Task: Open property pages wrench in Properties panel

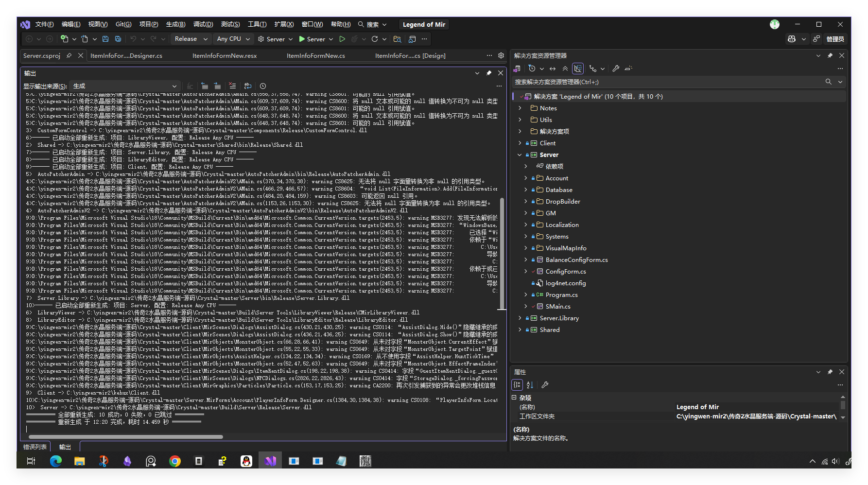Action: point(545,385)
